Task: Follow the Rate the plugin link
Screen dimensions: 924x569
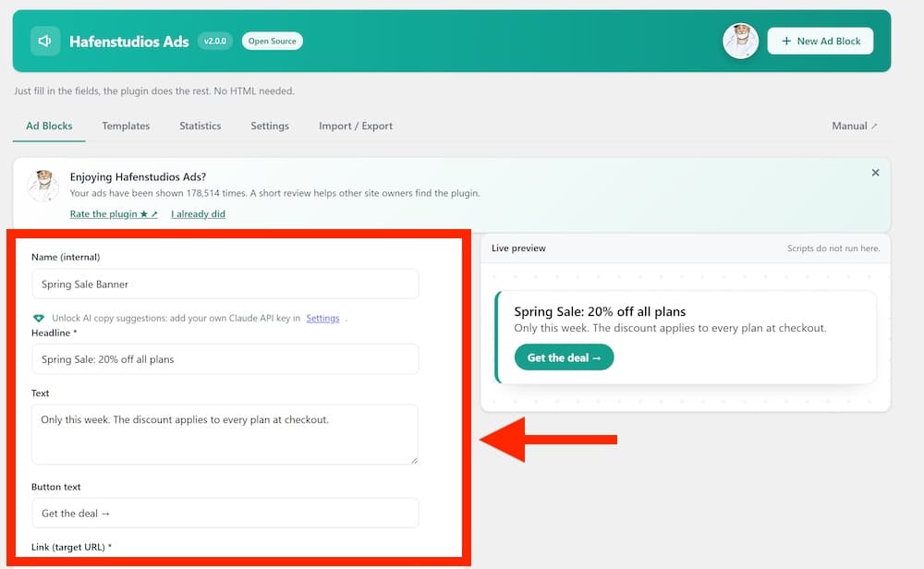Action: 114,213
